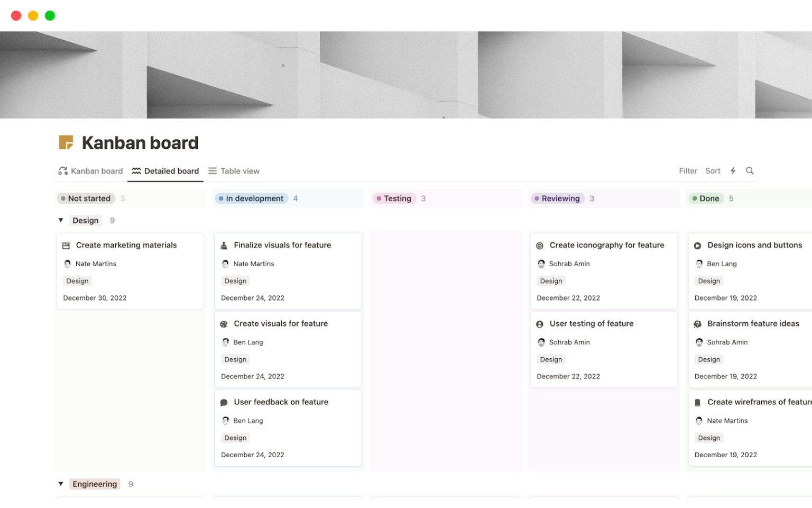Click the board automations lightning icon
This screenshot has width=812, height=508.
click(x=733, y=170)
